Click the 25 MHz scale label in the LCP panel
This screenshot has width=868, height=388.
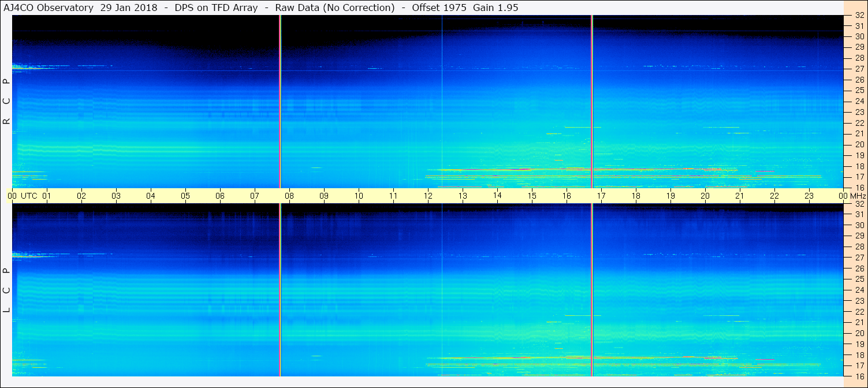coord(859,279)
